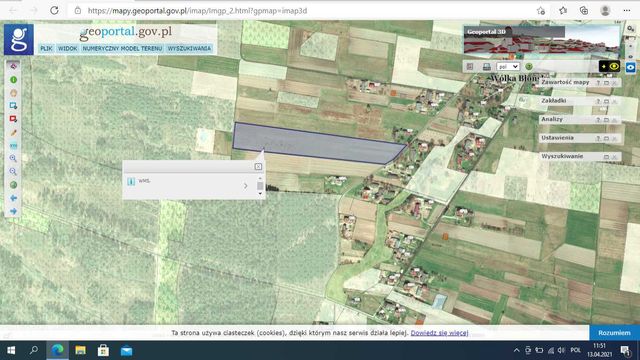Open Windows taskbar search

(34, 350)
